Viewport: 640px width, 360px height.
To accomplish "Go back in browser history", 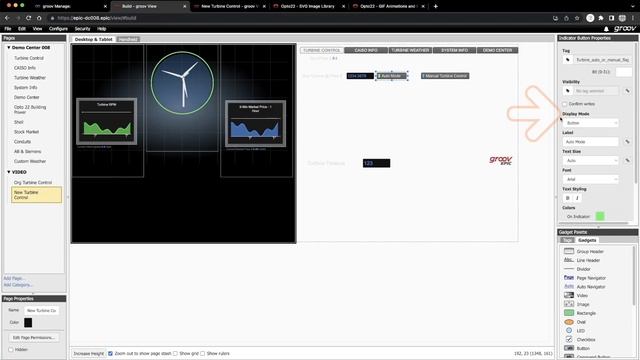I will click(7, 18).
